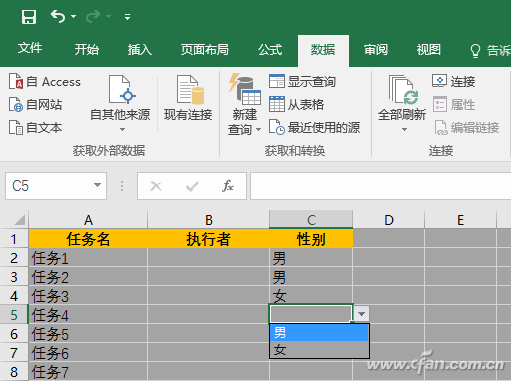This screenshot has height=381, width=511.
Task: Click the cell containing 任务4
Action: coord(88,315)
